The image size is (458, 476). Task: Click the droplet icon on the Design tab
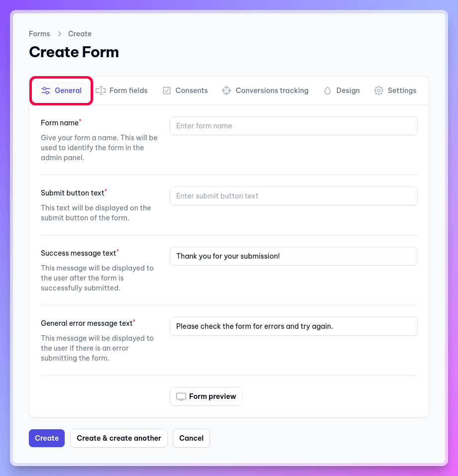[x=328, y=91]
